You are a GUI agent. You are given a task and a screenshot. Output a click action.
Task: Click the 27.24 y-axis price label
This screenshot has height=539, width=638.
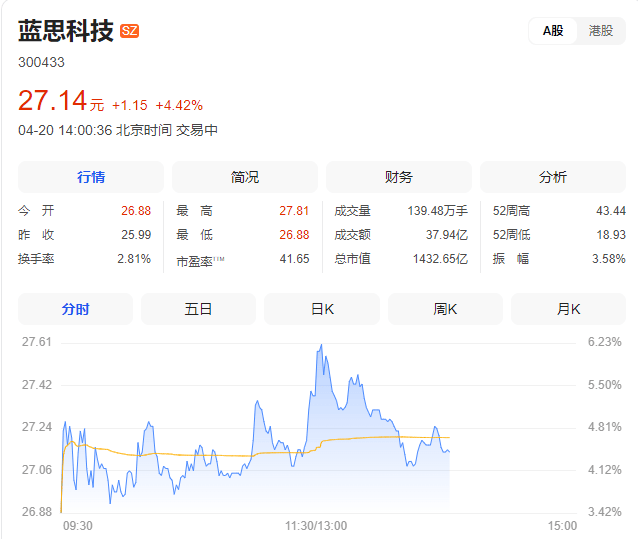[x=37, y=427]
